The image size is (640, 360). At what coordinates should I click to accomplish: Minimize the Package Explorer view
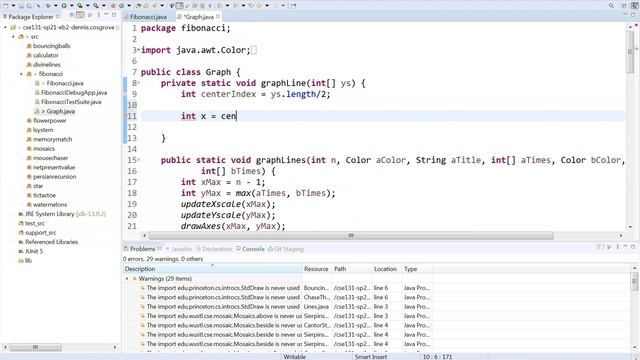click(106, 15)
